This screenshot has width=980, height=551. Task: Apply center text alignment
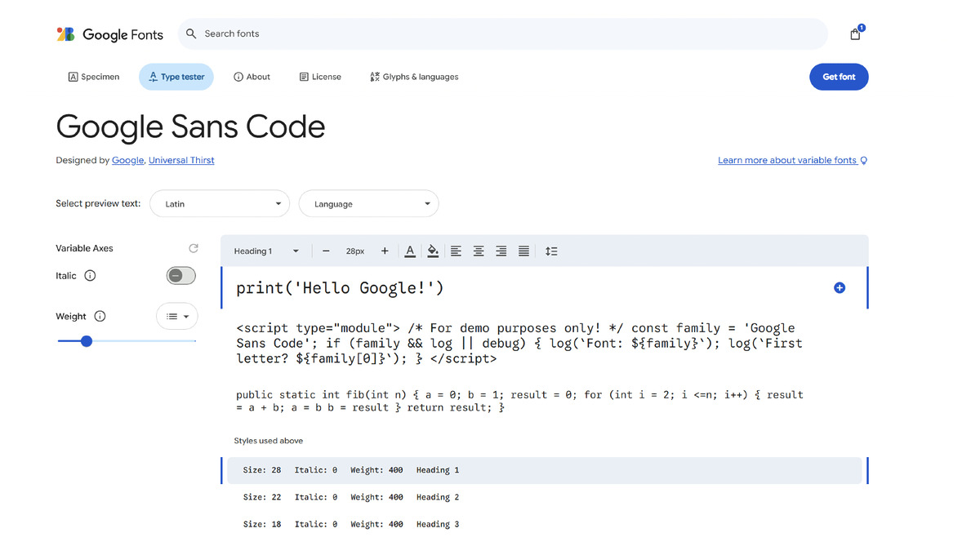pyautogui.click(x=479, y=251)
